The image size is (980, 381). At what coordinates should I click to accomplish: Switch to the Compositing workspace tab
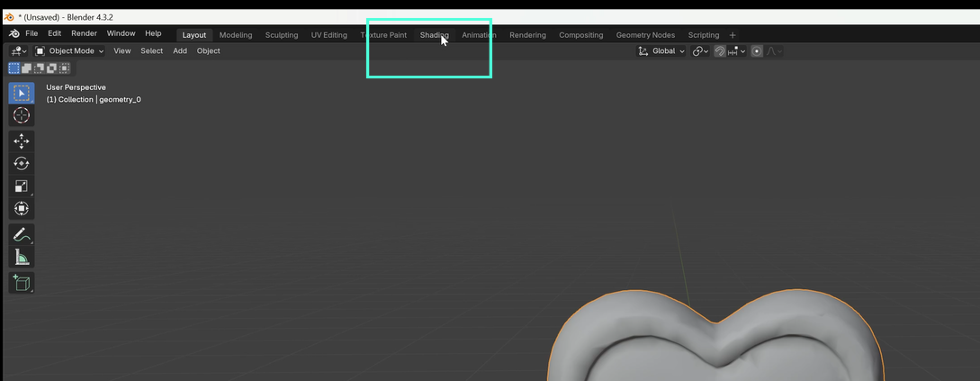tap(580, 35)
